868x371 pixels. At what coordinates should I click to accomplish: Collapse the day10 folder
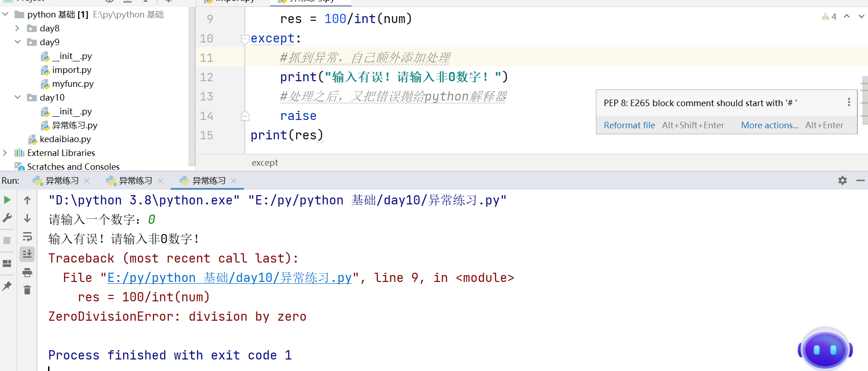point(18,97)
